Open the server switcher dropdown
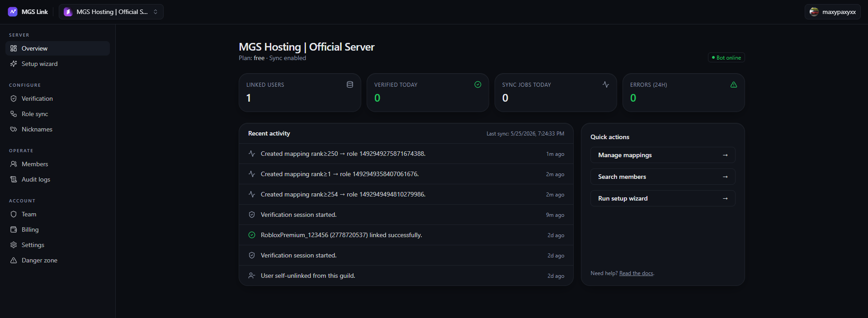The image size is (868, 318). (111, 12)
